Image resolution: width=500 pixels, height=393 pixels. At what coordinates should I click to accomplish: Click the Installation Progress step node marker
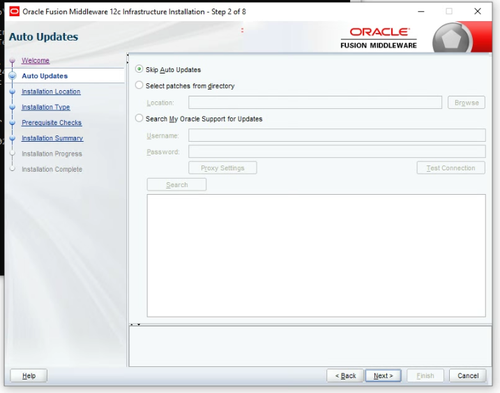point(12,154)
